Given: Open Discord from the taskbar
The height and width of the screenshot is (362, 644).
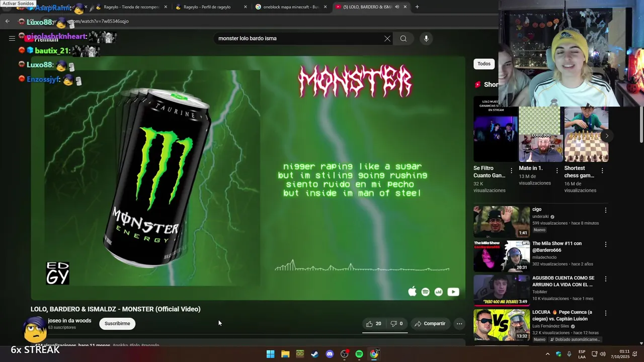Looking at the screenshot, I should [330, 354].
